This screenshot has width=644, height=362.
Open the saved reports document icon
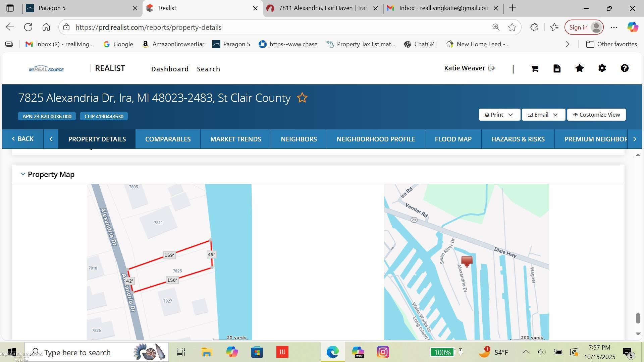pyautogui.click(x=557, y=69)
